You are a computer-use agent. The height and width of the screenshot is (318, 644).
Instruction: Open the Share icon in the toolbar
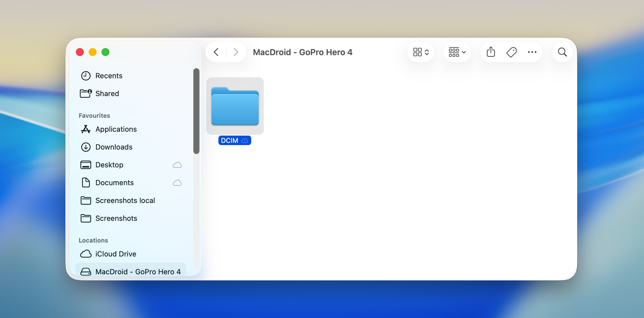[491, 52]
